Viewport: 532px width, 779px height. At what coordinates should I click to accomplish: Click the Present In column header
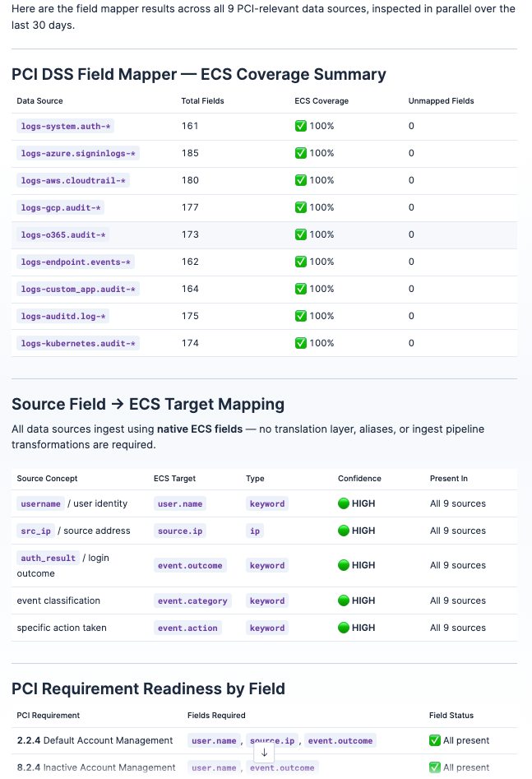pos(449,479)
